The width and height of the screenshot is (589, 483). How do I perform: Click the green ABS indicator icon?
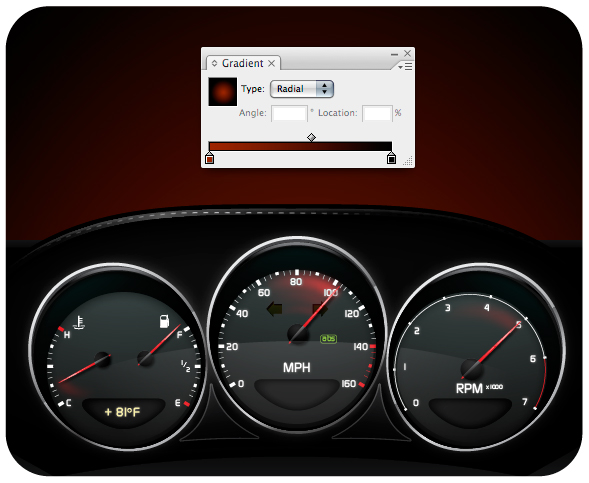pos(328,339)
